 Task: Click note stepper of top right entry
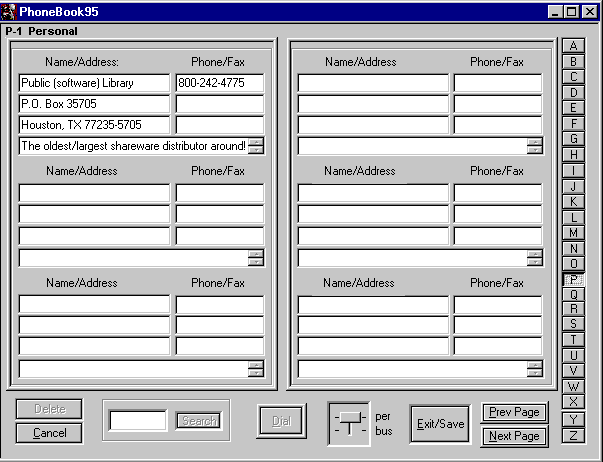point(535,146)
